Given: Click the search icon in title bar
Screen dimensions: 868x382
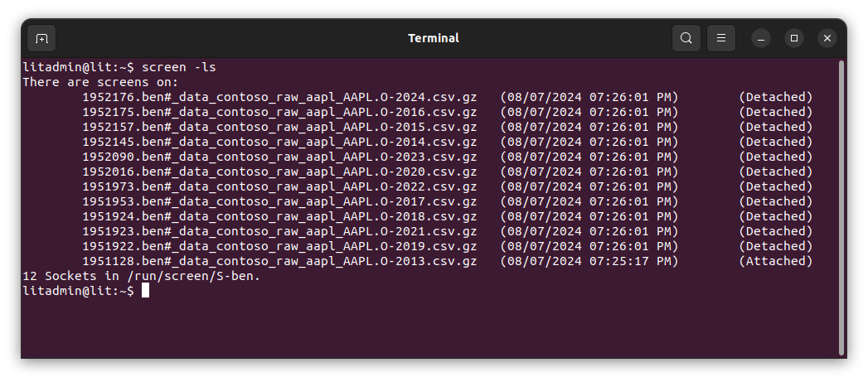Looking at the screenshot, I should click(686, 38).
